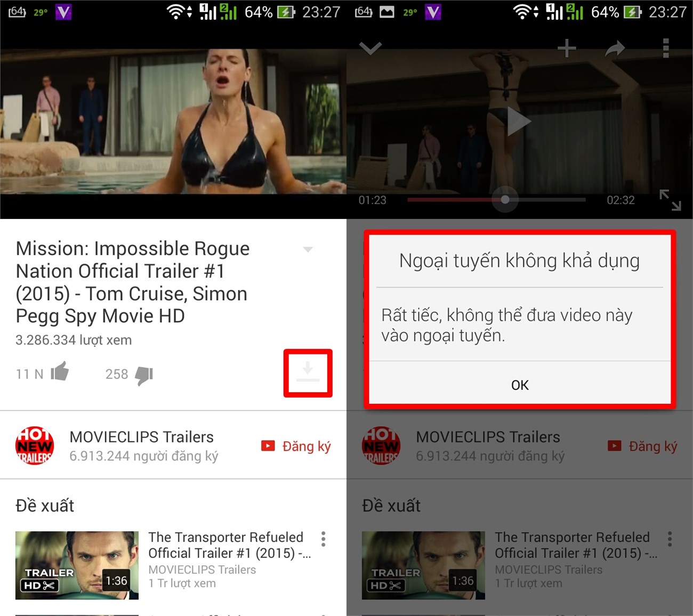Tap the 01:23 elapsed time label
Image resolution: width=693 pixels, height=616 pixels.
[x=372, y=200]
